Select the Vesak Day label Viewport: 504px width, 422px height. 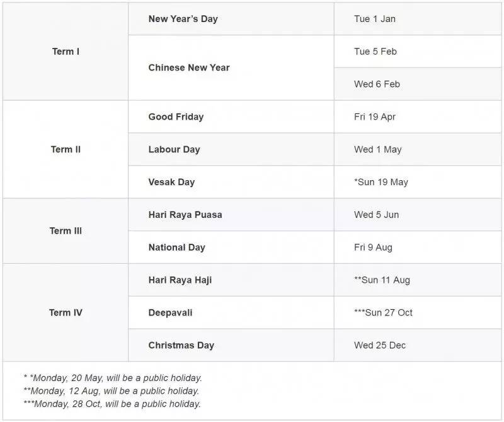[x=171, y=182]
